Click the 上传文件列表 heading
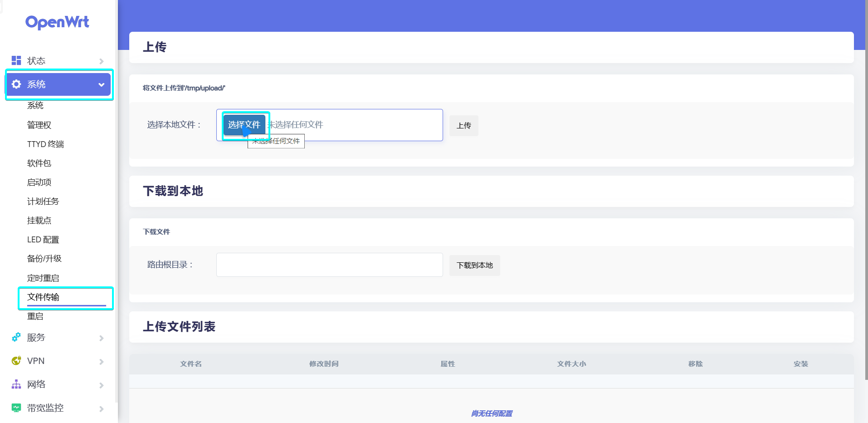 coord(179,327)
